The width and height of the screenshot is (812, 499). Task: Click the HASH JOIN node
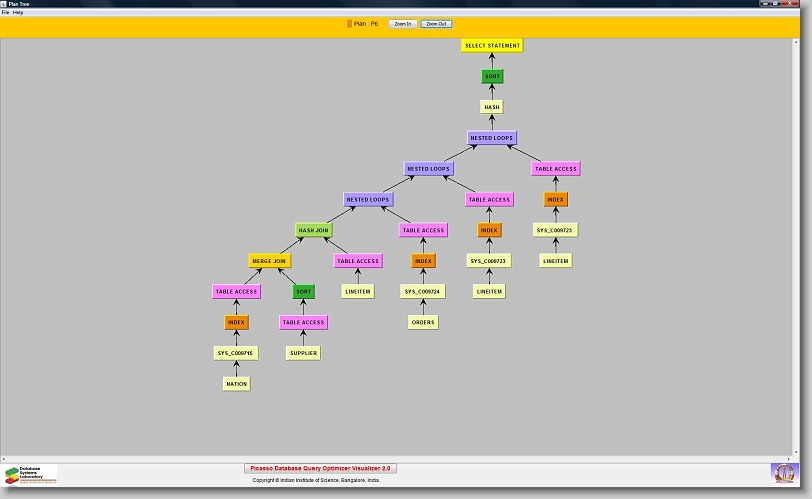point(313,230)
